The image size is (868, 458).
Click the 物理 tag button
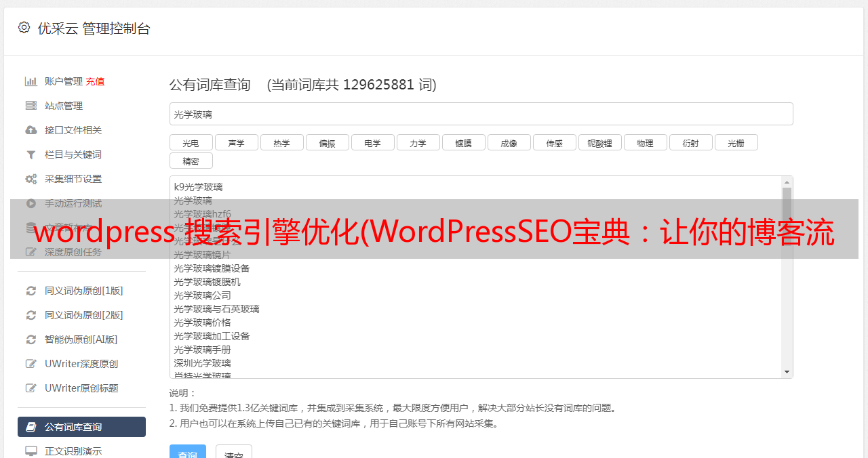click(x=646, y=142)
